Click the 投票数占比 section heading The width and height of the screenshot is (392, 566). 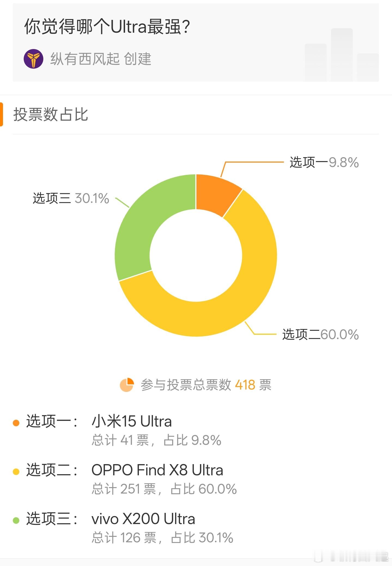(x=51, y=114)
